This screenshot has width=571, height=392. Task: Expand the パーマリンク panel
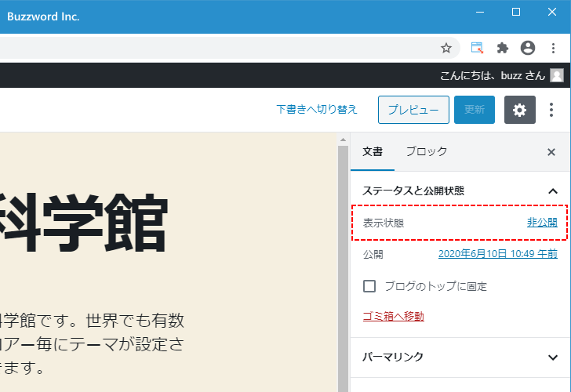460,358
